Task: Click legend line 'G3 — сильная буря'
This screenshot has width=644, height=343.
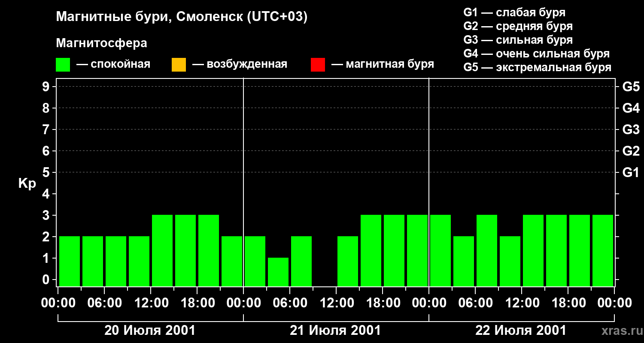Action: pyautogui.click(x=518, y=40)
